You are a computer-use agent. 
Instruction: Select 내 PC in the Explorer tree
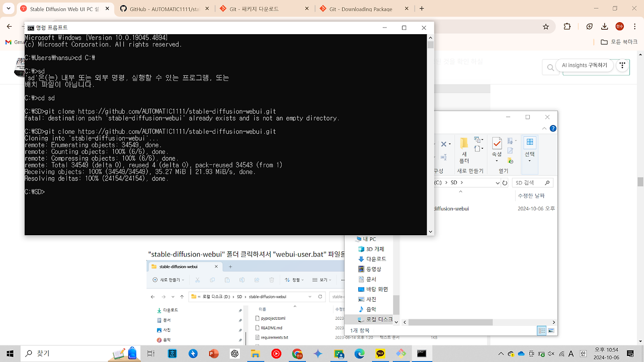[x=366, y=239]
